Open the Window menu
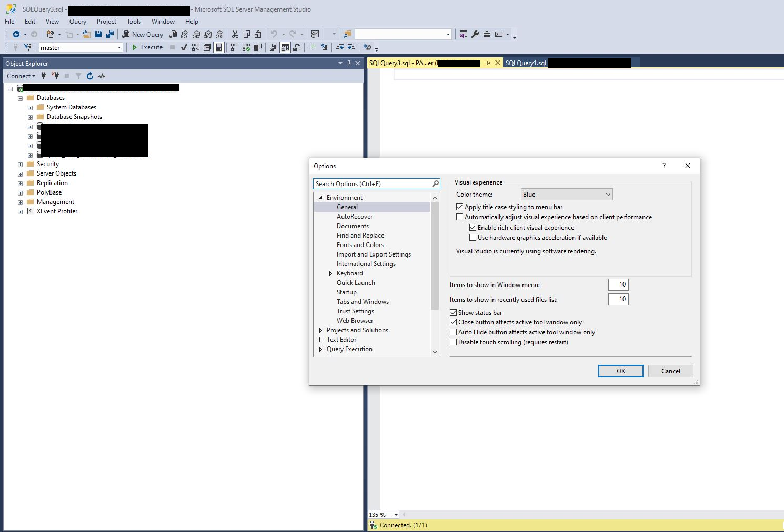This screenshot has height=532, width=784. [163, 22]
